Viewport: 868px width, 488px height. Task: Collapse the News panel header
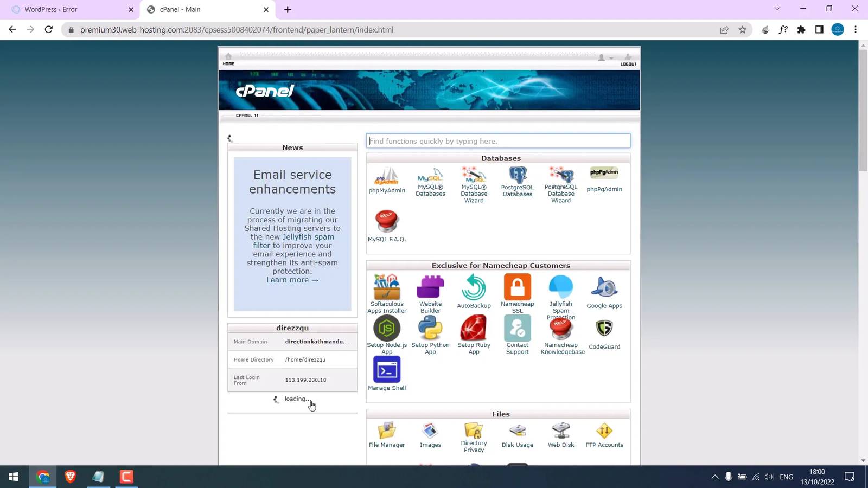292,147
